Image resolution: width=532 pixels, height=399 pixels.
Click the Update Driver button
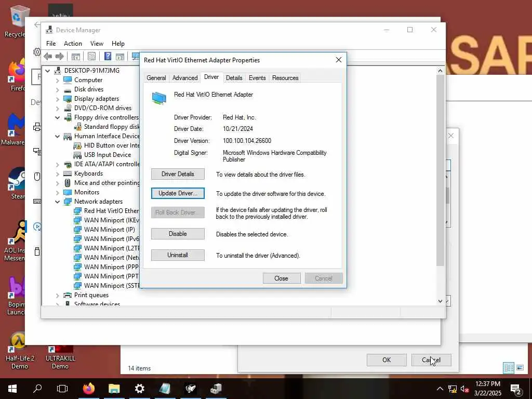point(178,193)
